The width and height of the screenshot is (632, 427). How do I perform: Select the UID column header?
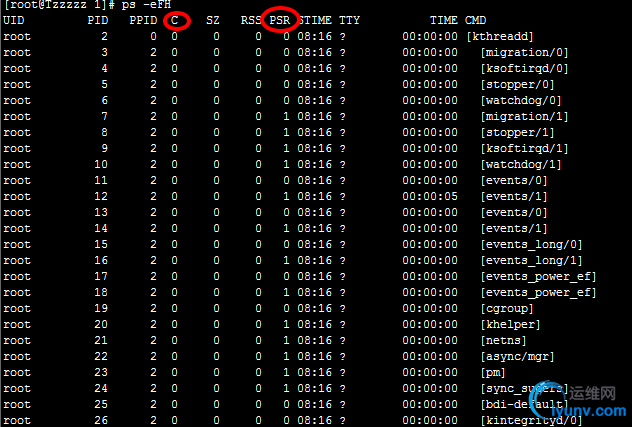click(14, 20)
